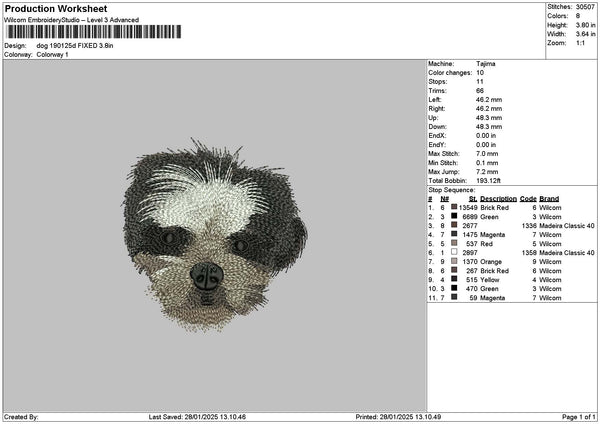This screenshot has height=424, width=600.
Task: Click the Brand column header
Action: pyautogui.click(x=549, y=198)
